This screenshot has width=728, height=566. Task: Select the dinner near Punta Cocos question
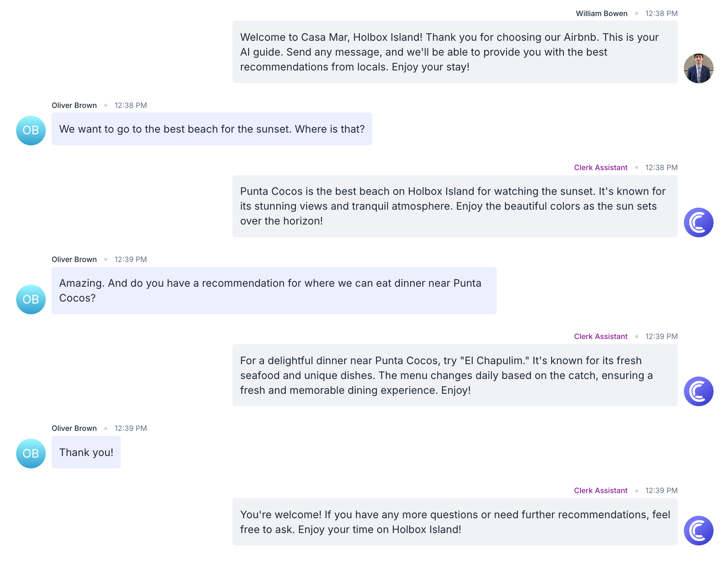[x=274, y=290]
